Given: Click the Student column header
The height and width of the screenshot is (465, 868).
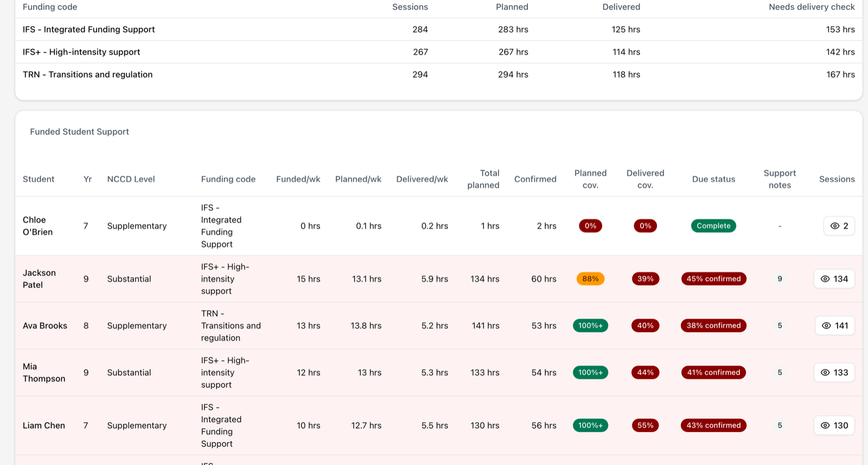Looking at the screenshot, I should click(x=39, y=179).
